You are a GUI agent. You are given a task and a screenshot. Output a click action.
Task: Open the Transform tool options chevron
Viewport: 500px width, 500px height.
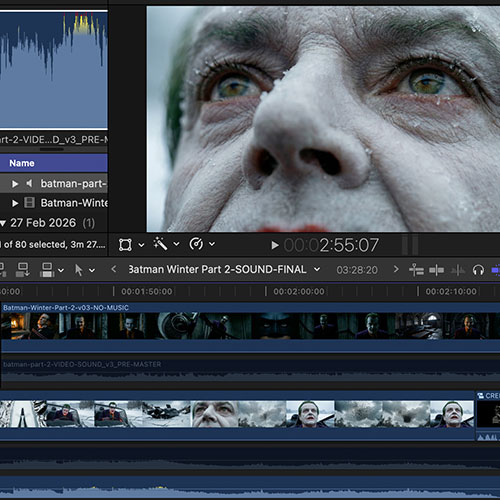coord(141,245)
